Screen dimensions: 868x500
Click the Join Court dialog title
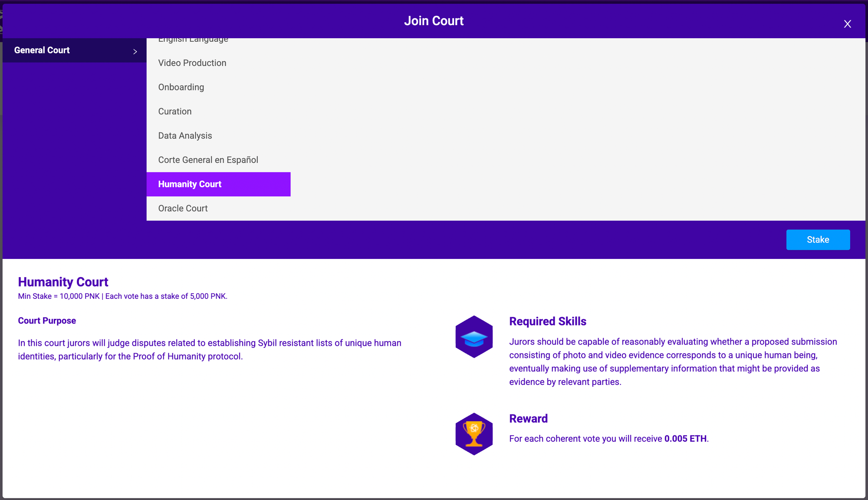[x=434, y=21]
